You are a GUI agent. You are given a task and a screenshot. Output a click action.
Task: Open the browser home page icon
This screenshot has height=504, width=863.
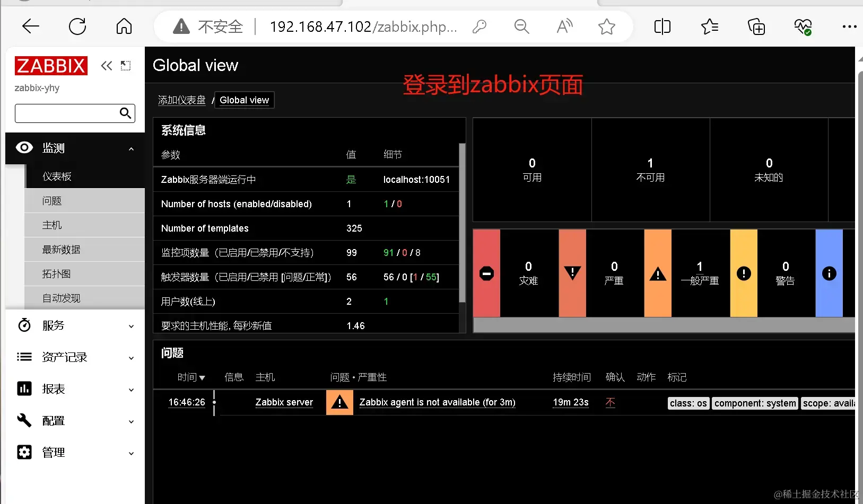[x=124, y=26]
